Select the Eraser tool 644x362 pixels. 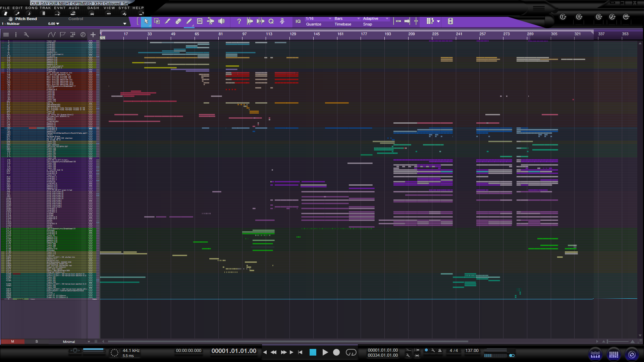pos(178,21)
